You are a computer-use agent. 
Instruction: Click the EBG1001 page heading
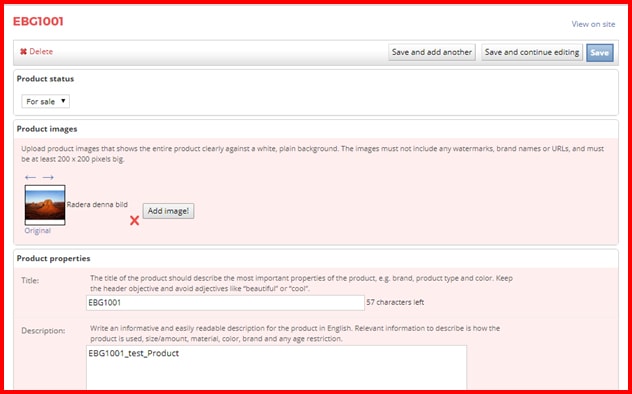pyautogui.click(x=38, y=21)
